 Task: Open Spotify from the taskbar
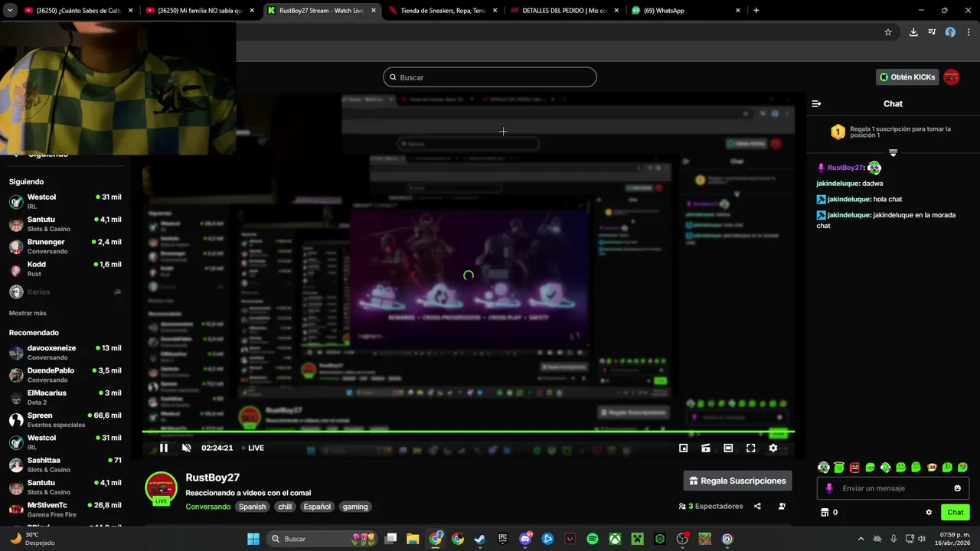592,539
